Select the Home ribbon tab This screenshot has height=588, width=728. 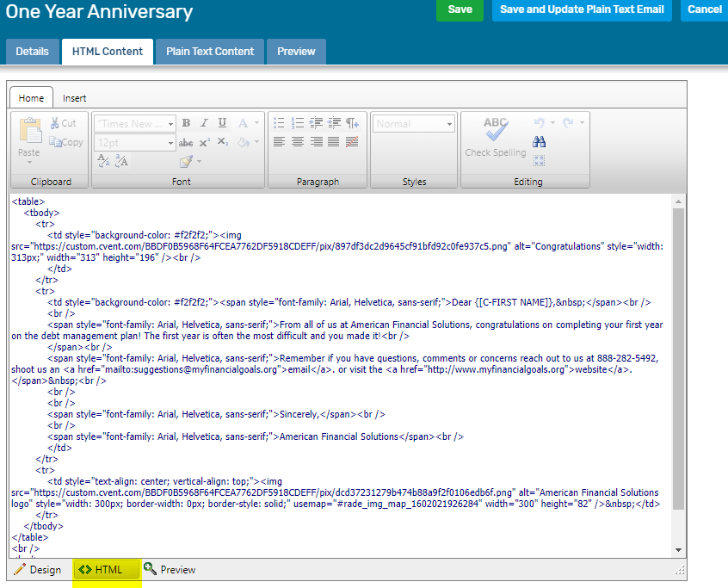(x=31, y=98)
